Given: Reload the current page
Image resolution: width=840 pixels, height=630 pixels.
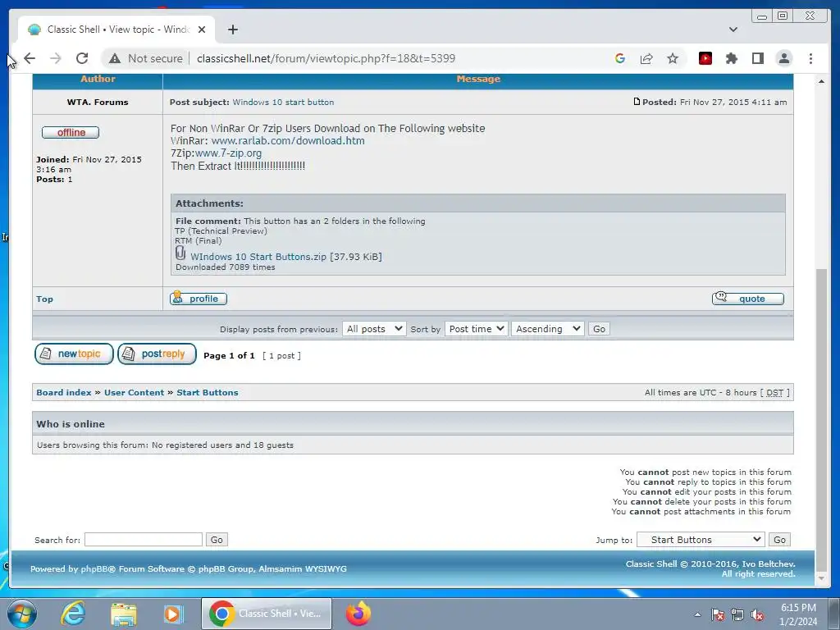Looking at the screenshot, I should point(82,58).
